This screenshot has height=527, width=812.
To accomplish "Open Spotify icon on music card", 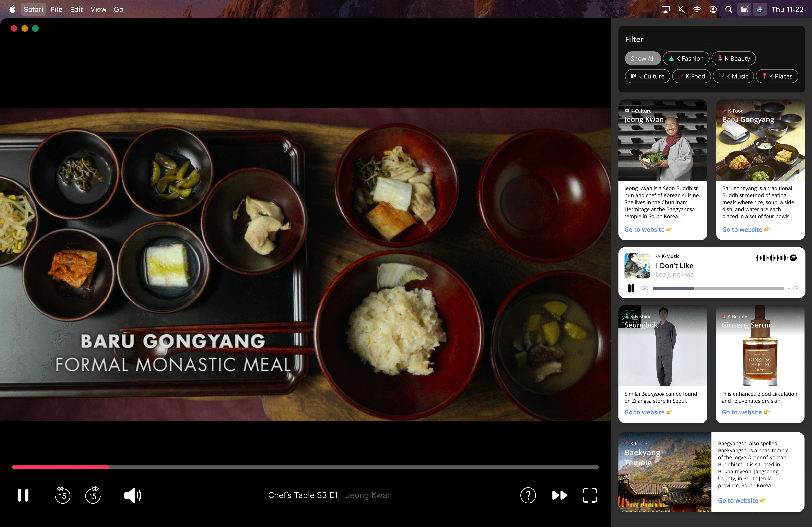I will (x=793, y=258).
